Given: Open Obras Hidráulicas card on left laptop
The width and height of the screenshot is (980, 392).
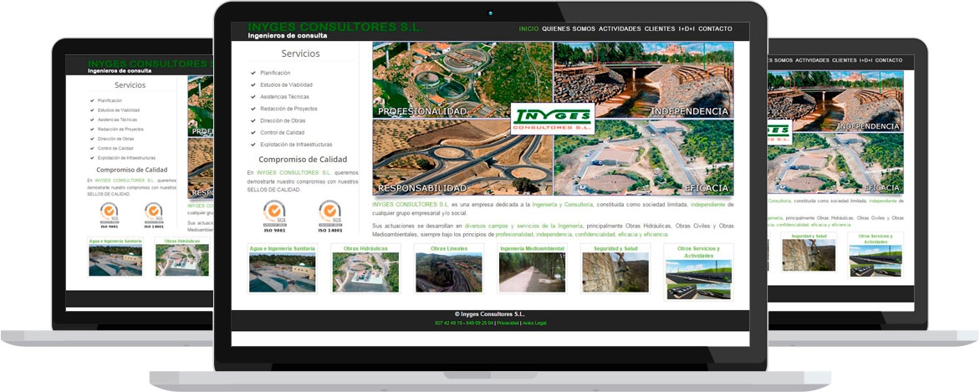Looking at the screenshot, I should coord(182,257).
